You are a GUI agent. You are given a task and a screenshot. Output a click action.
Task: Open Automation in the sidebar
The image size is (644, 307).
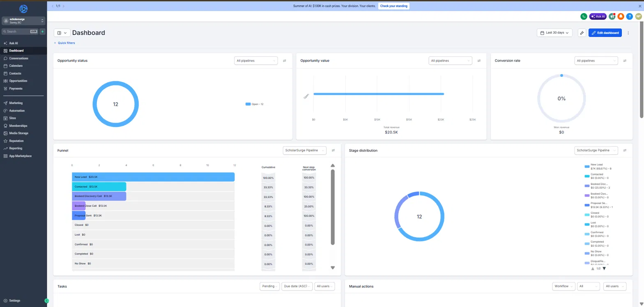[x=17, y=111]
